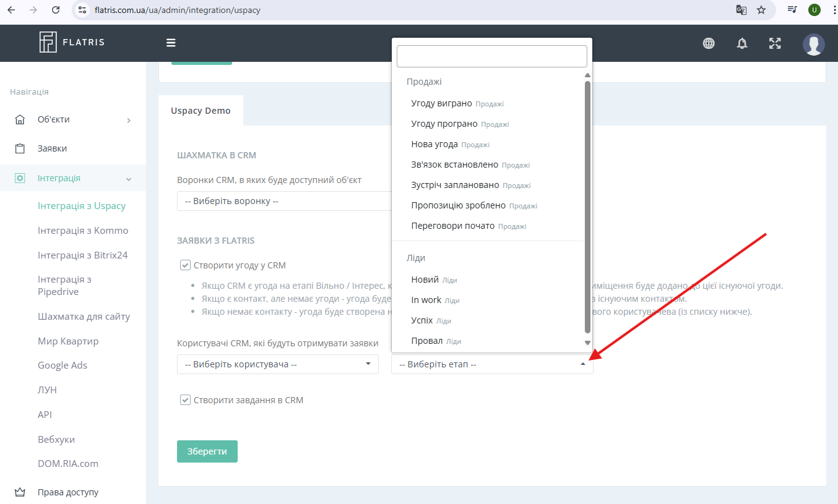Click scrollbar up arrow in stage list
This screenshot has width=838, height=504.
coord(588,75)
